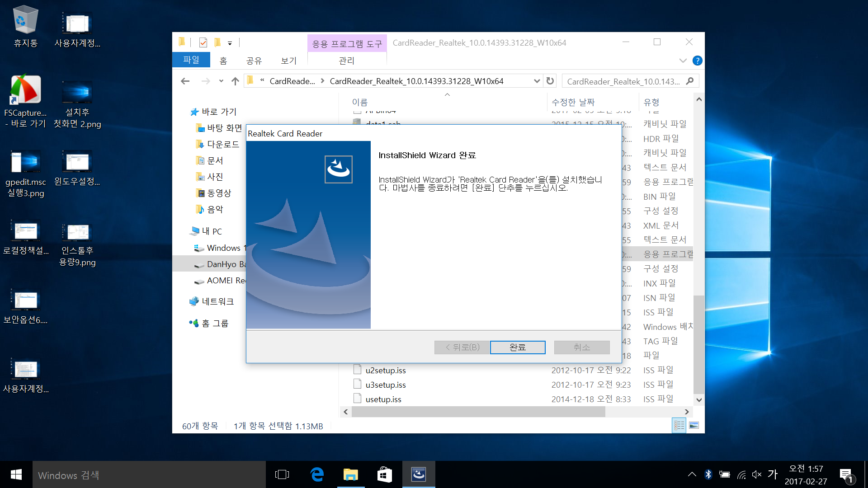Select 바로 가기 in the navigation pane
The image size is (868, 488).
[214, 112]
